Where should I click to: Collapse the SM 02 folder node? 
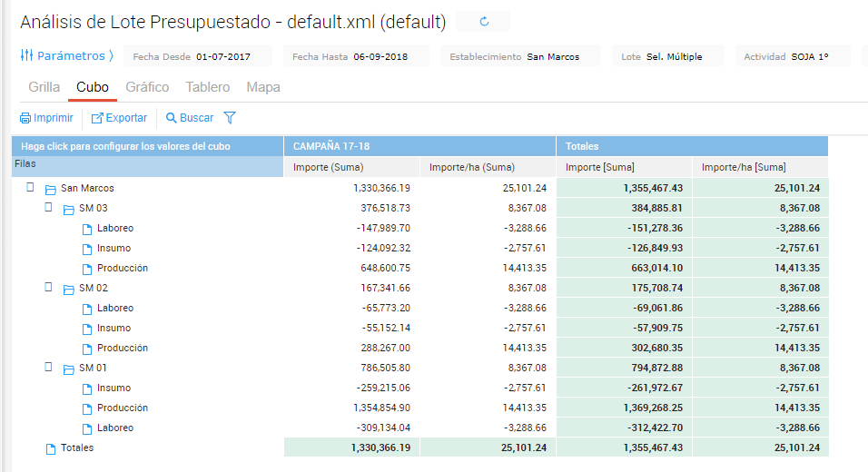(69, 289)
